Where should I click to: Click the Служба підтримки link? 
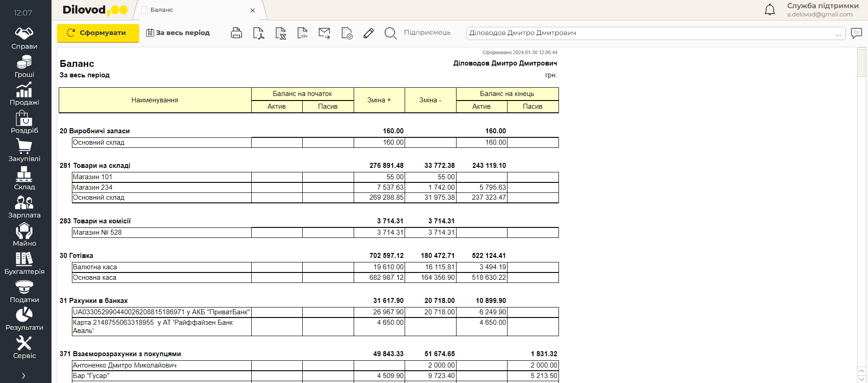(822, 6)
